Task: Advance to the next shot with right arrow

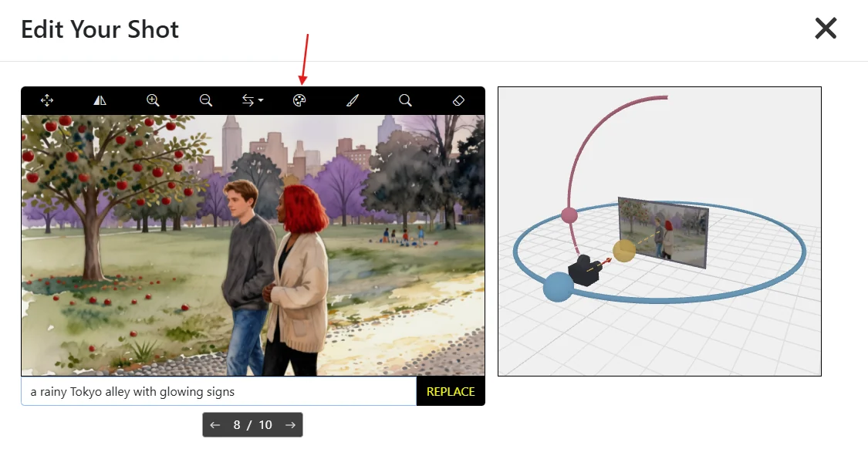Action: pyautogui.click(x=290, y=424)
